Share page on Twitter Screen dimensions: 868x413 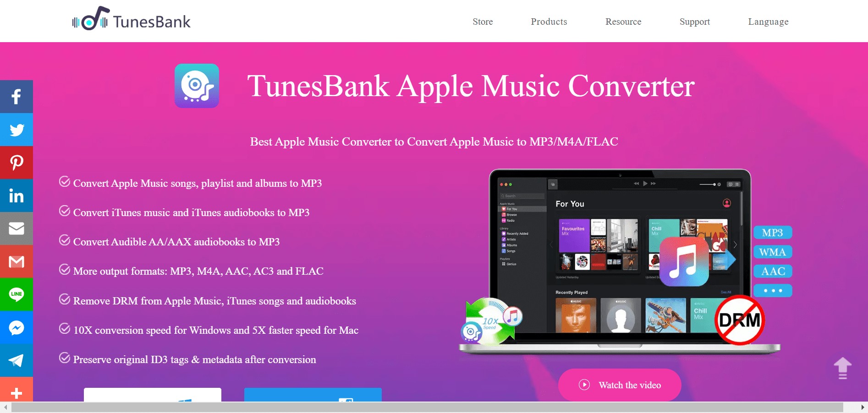16,130
